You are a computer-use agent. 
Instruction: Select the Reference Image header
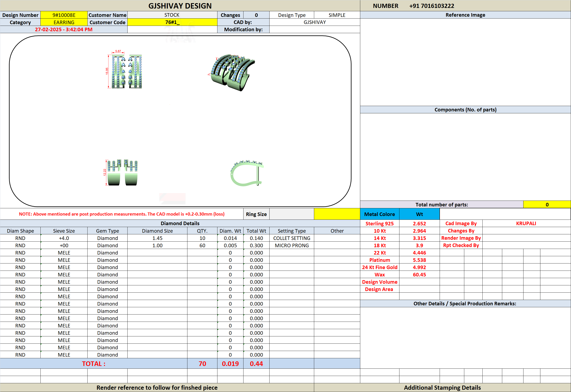[x=465, y=15]
